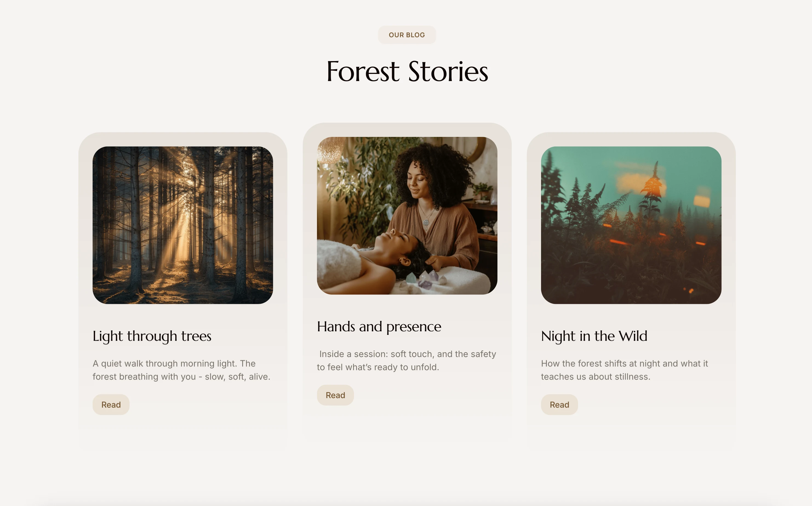
Task: Open the teal night forest thumbnail
Action: (x=631, y=225)
